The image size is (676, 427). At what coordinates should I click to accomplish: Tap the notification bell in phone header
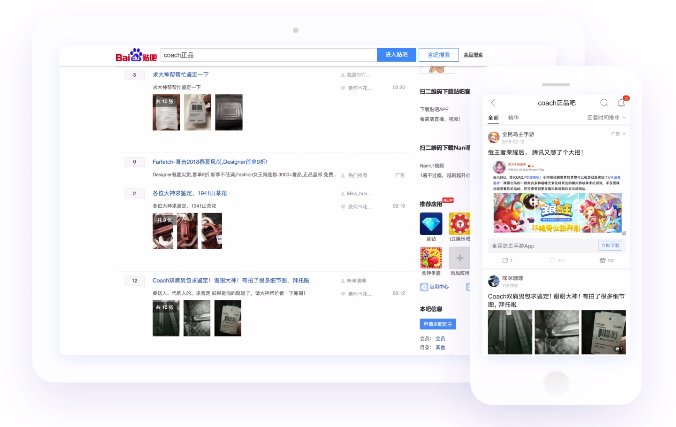[621, 103]
